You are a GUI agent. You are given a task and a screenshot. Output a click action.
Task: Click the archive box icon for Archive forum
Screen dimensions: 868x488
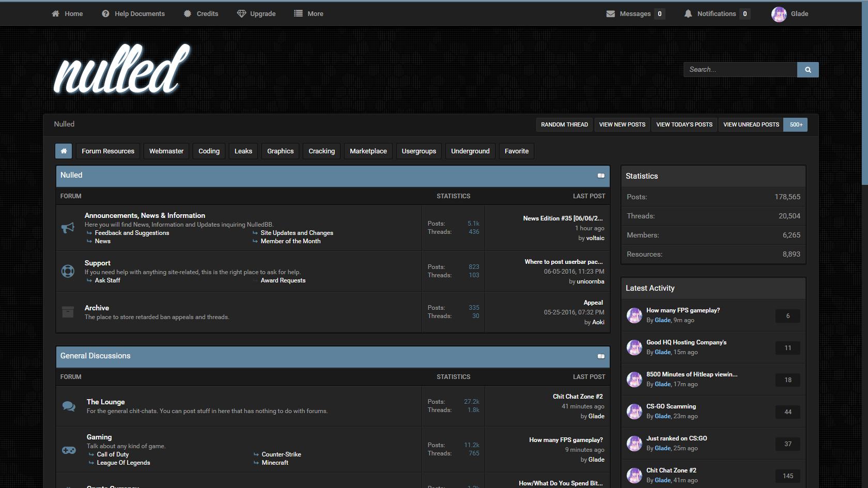pos(68,312)
